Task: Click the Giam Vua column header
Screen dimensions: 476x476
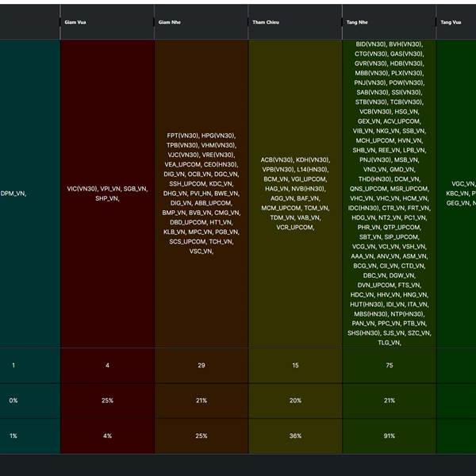Action: click(x=107, y=22)
